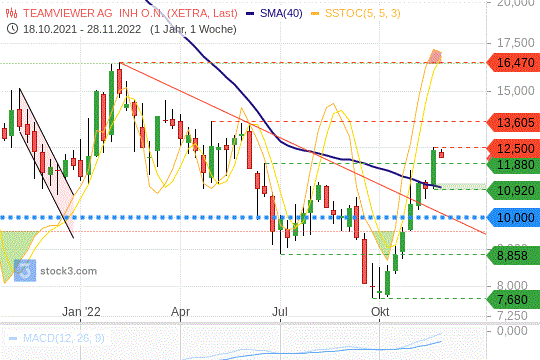This screenshot has height=360, width=540.
Task: Click the red 13,605 resistance label
Action: [x=513, y=122]
